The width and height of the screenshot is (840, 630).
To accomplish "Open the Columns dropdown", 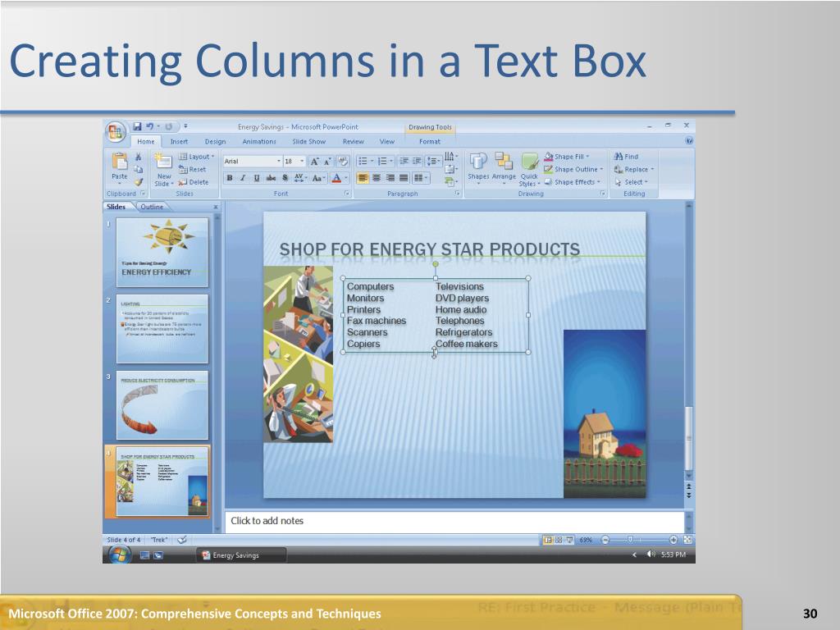I will (x=421, y=178).
